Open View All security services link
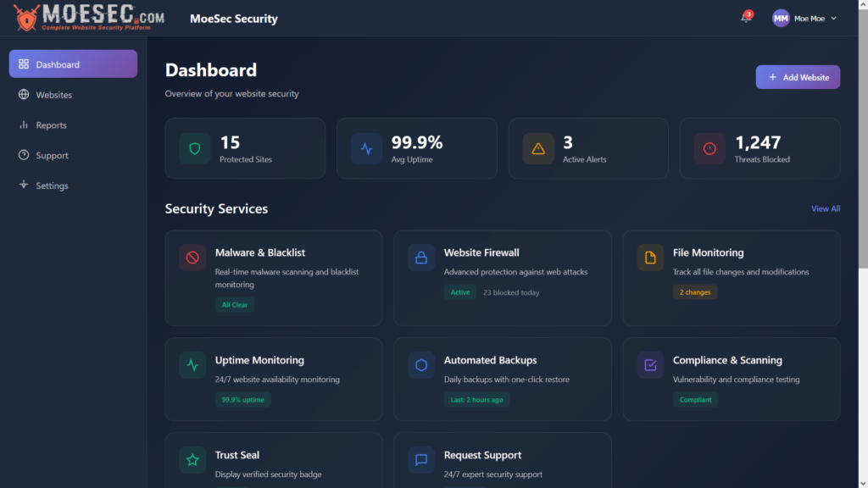868x488 pixels. 825,208
